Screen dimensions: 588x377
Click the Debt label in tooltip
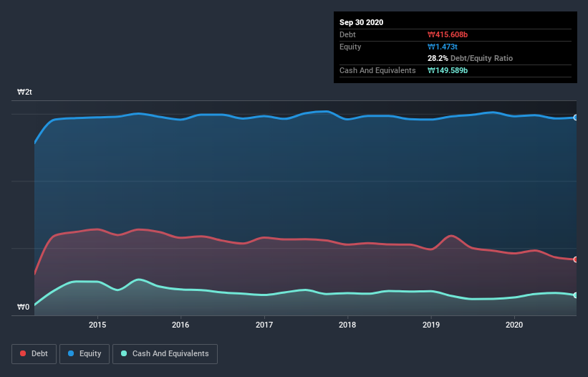[x=347, y=34]
